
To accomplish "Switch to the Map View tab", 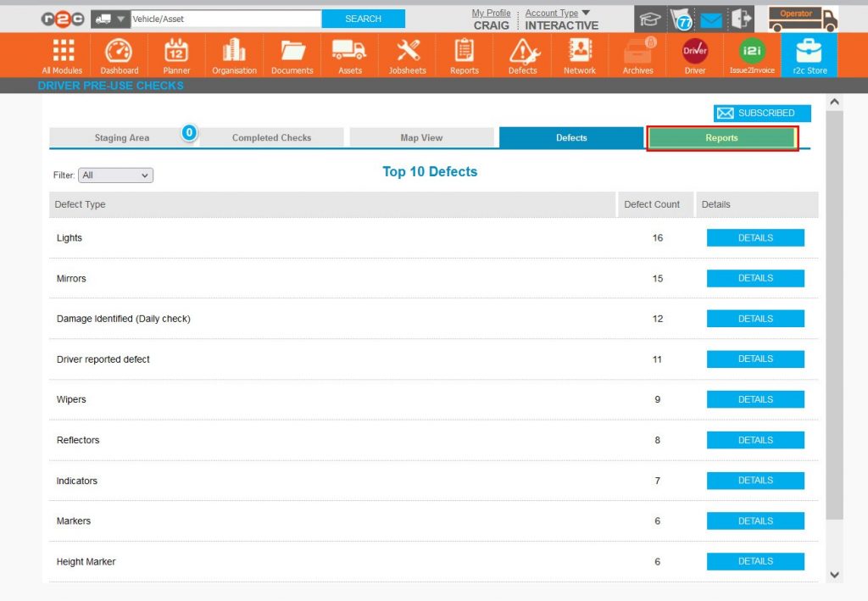I will [422, 136].
